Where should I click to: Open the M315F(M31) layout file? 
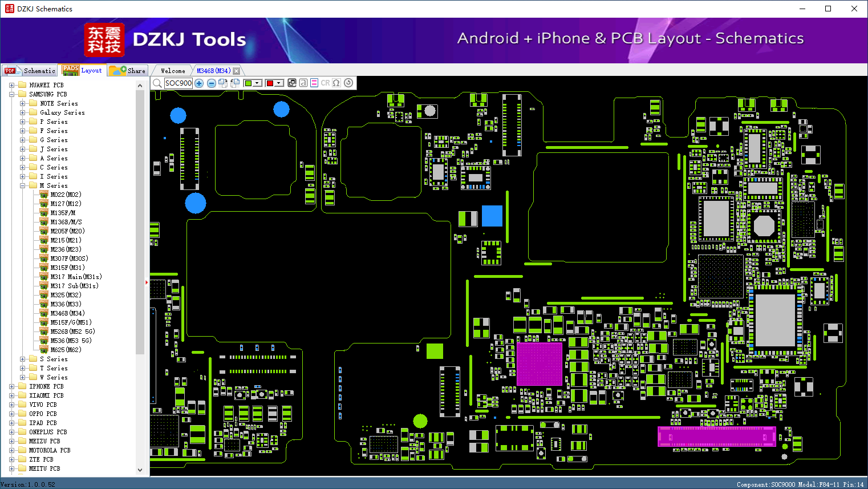click(67, 268)
